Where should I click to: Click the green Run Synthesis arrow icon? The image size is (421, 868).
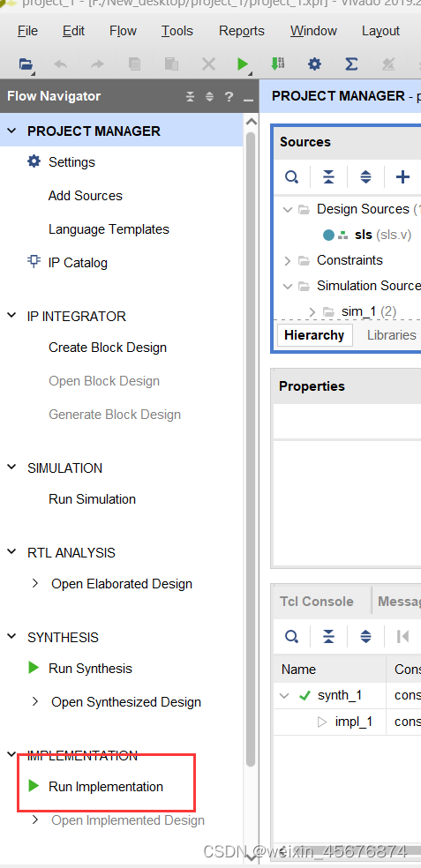(x=34, y=668)
